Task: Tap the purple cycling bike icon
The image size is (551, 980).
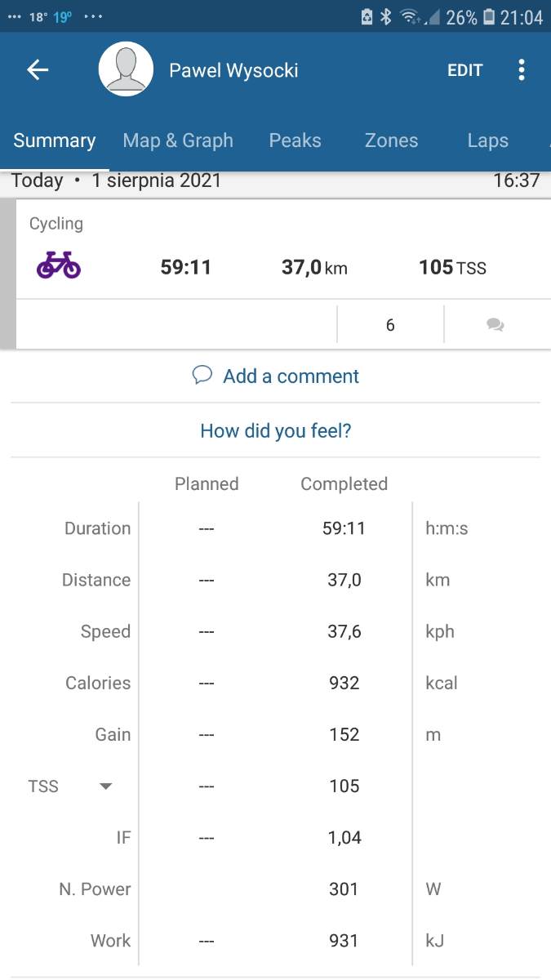Action: [59, 266]
